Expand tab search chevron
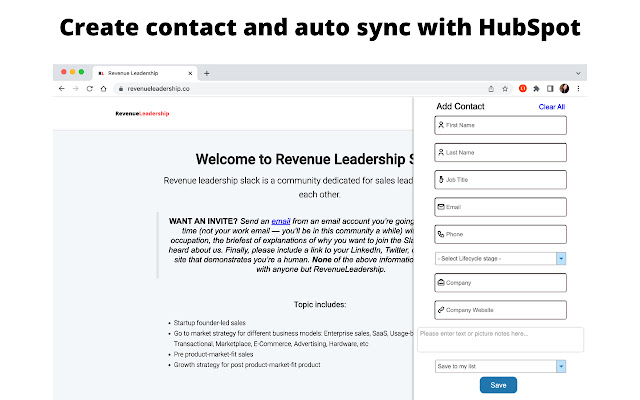This screenshot has height=400, width=640. click(578, 73)
